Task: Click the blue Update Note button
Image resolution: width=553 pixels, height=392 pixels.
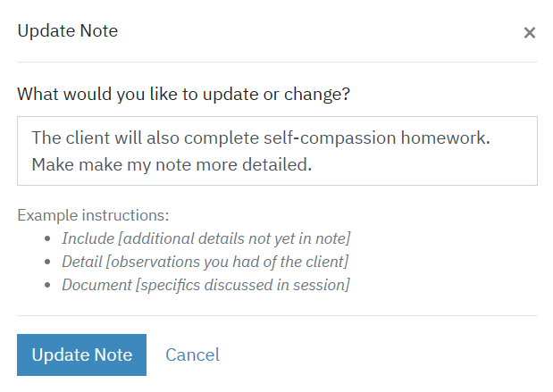Action: tap(81, 354)
